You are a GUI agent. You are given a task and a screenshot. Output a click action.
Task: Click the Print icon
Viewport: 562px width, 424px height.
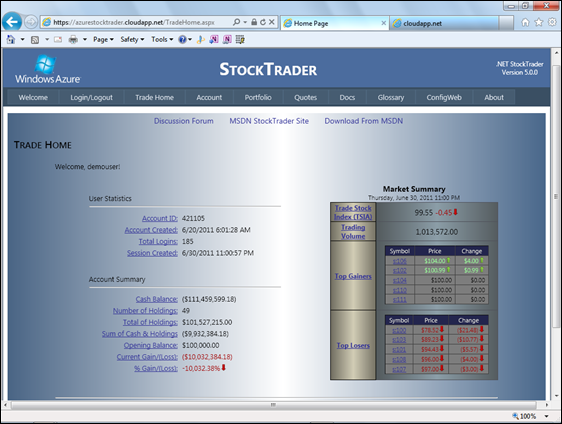[73, 39]
